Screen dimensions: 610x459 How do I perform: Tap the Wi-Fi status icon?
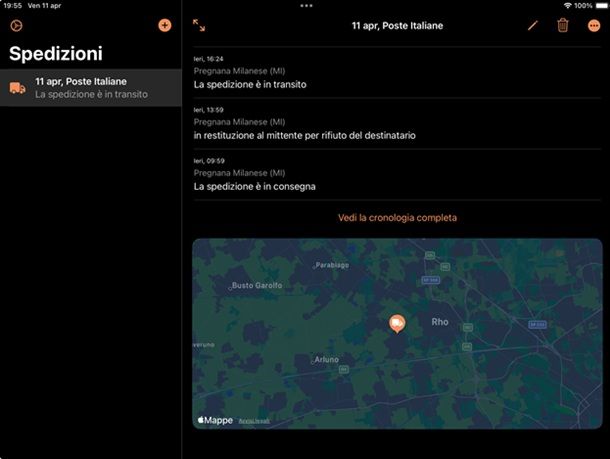coord(568,5)
